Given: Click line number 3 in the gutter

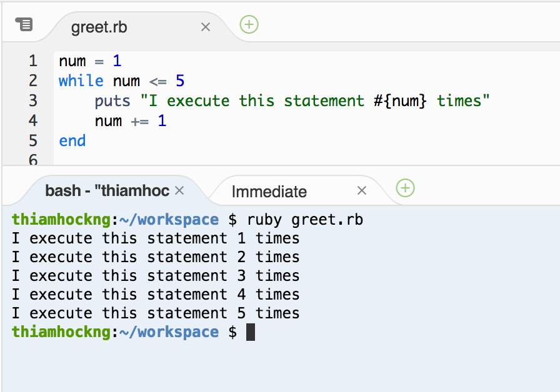Looking at the screenshot, I should point(33,100).
